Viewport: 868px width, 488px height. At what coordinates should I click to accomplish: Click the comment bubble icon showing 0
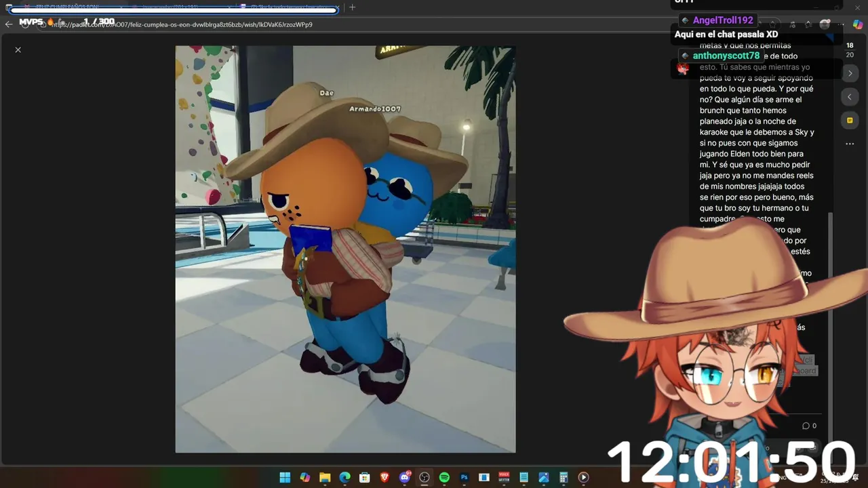[809, 426]
